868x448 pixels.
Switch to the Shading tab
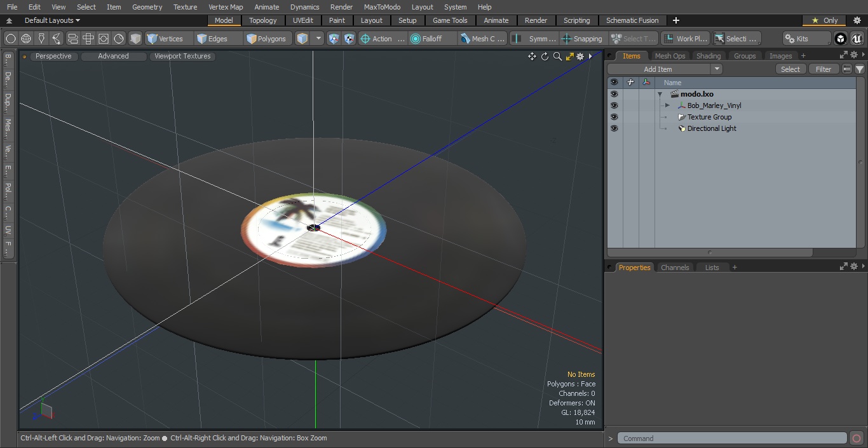[x=709, y=56]
